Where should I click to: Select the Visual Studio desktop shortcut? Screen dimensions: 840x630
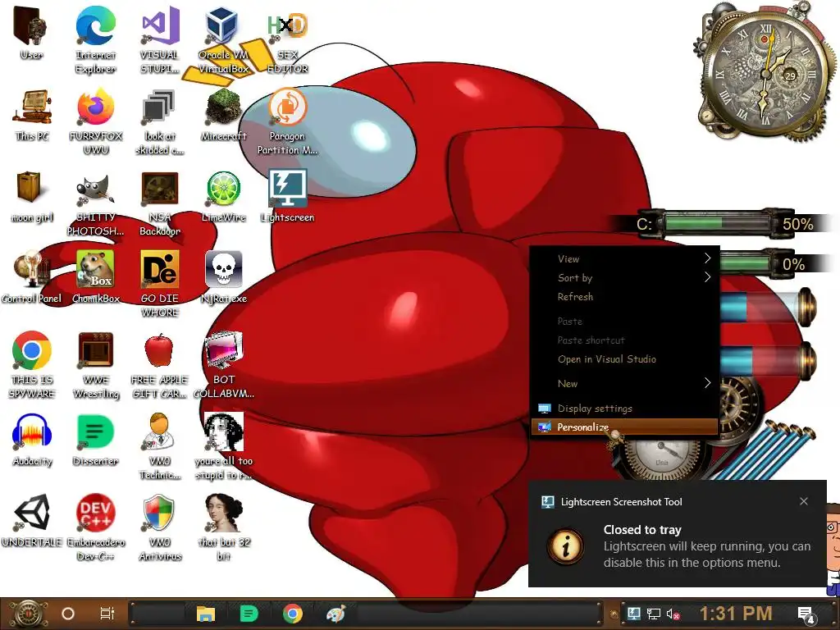coord(160,40)
